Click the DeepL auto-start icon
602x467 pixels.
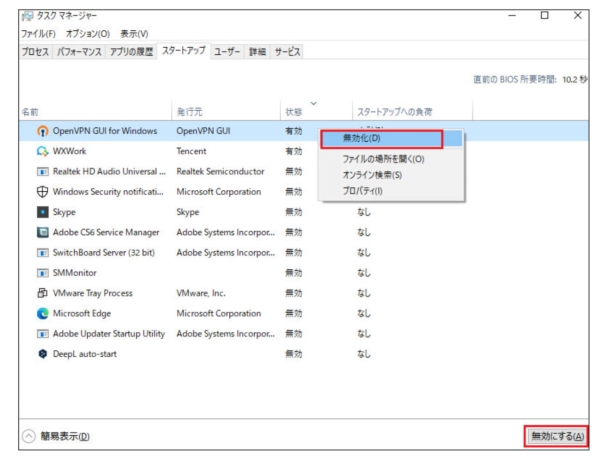[x=42, y=354]
